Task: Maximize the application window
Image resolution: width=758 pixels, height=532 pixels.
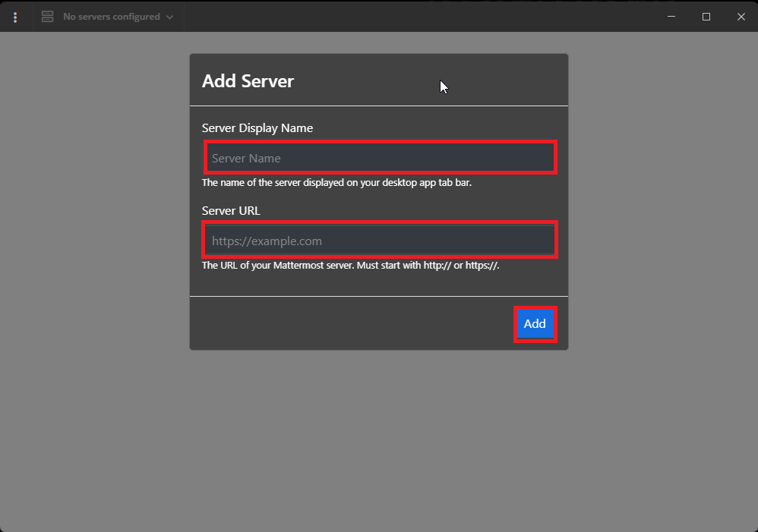Action: point(706,17)
